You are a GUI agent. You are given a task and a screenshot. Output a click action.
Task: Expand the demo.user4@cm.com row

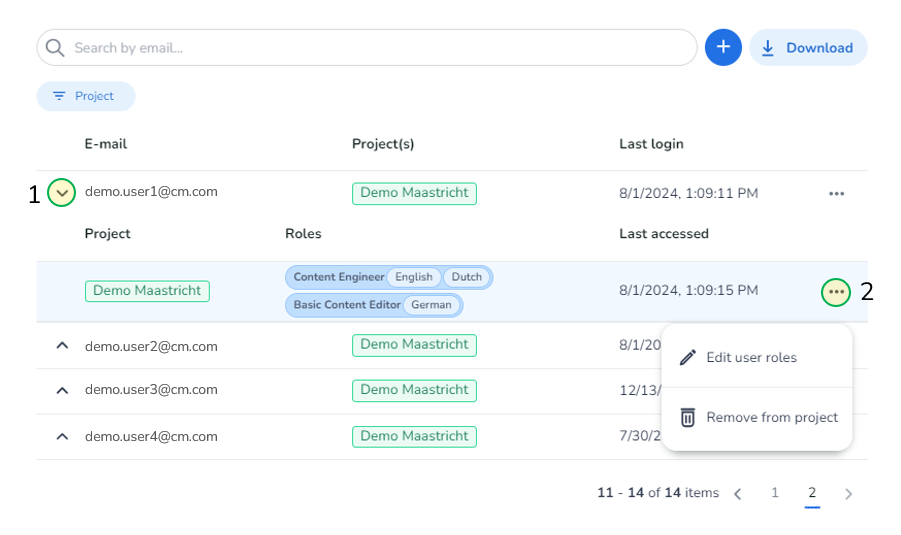tap(62, 437)
